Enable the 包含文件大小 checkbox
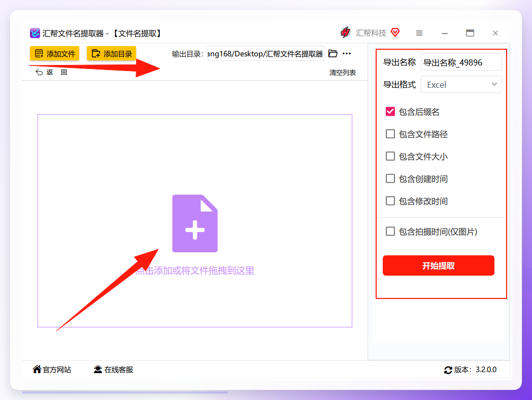This screenshot has width=532, height=400. 390,156
